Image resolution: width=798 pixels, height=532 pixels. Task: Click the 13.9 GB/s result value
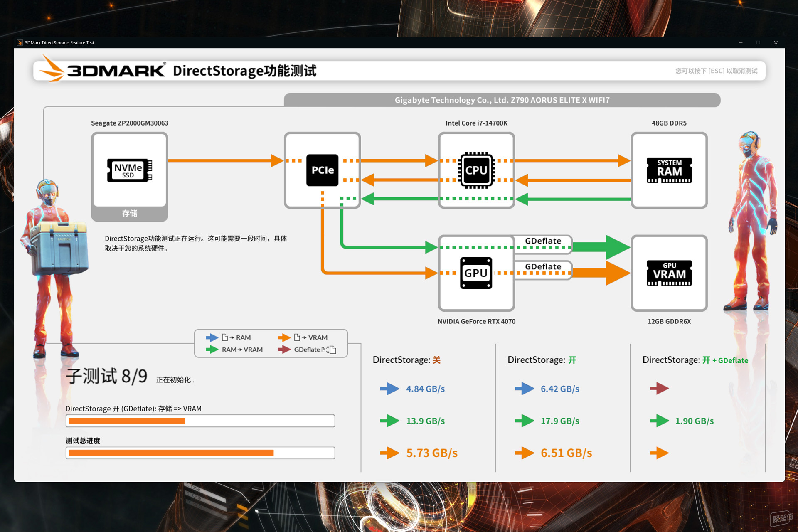pos(426,421)
